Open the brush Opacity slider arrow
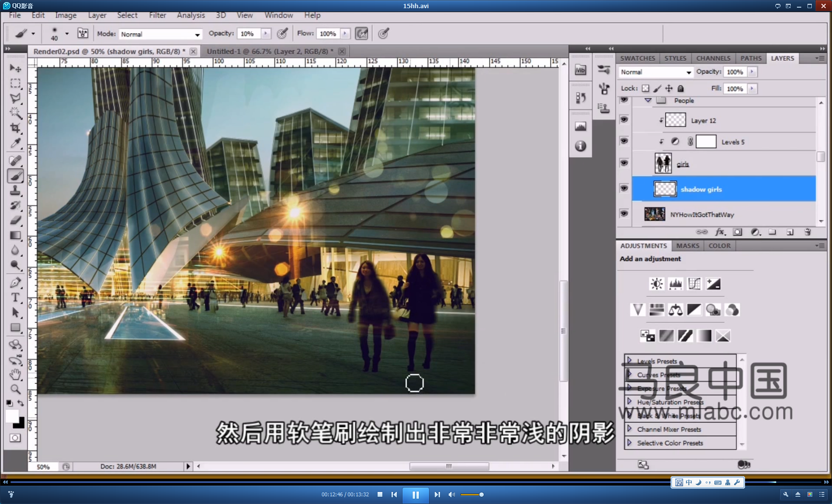This screenshot has width=832, height=504. (x=266, y=34)
